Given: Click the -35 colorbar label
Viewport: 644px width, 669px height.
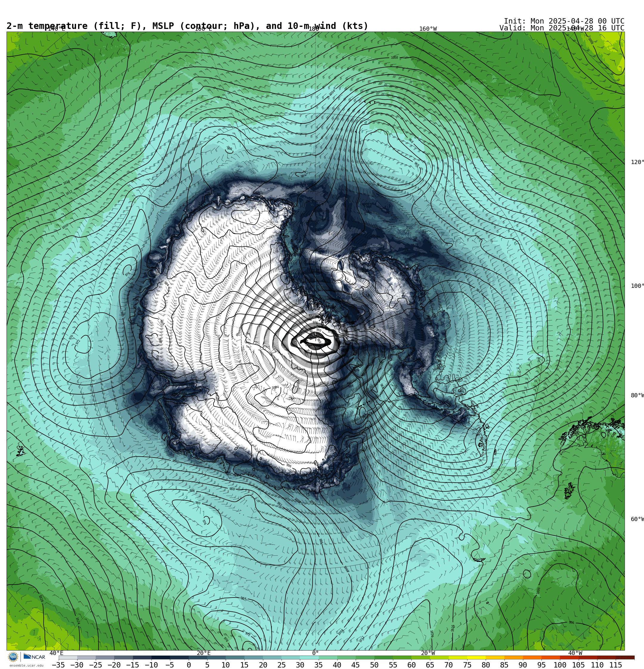Looking at the screenshot, I should pos(58,665).
